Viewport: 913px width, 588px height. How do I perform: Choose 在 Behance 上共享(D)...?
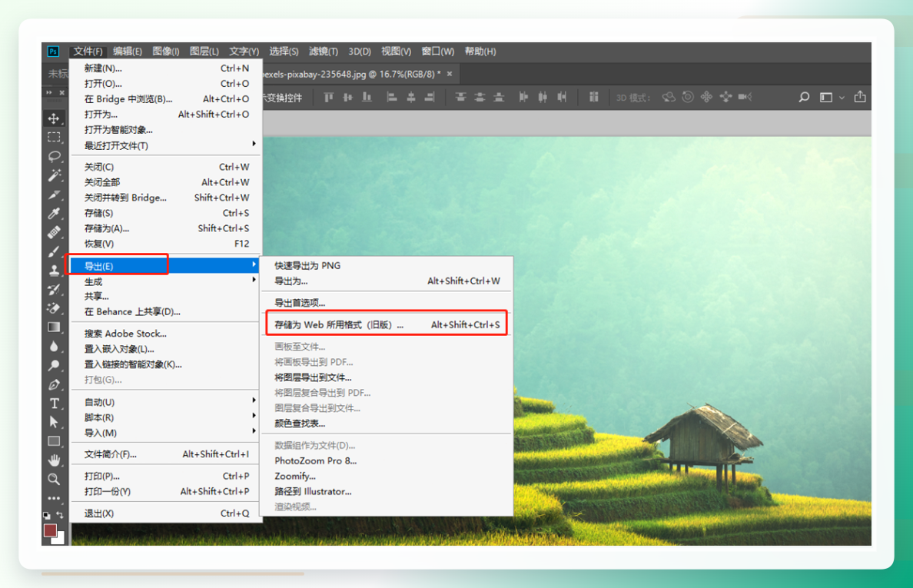pos(165,312)
